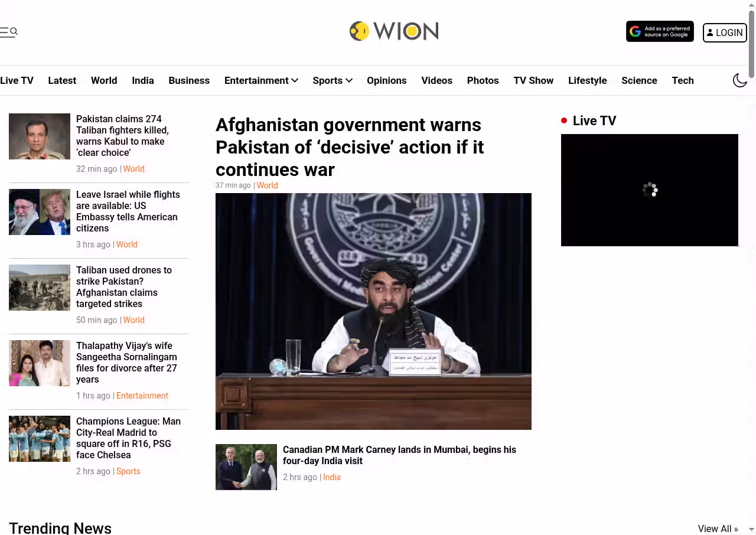
Task: Open the Taliban used drones article thumbnail
Action: (x=40, y=288)
